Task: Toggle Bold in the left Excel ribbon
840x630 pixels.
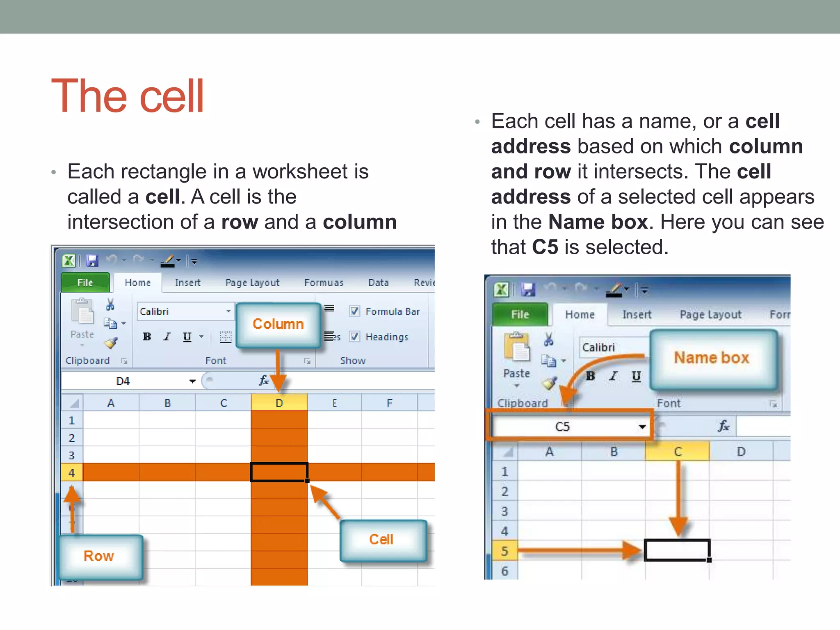Action: point(147,337)
